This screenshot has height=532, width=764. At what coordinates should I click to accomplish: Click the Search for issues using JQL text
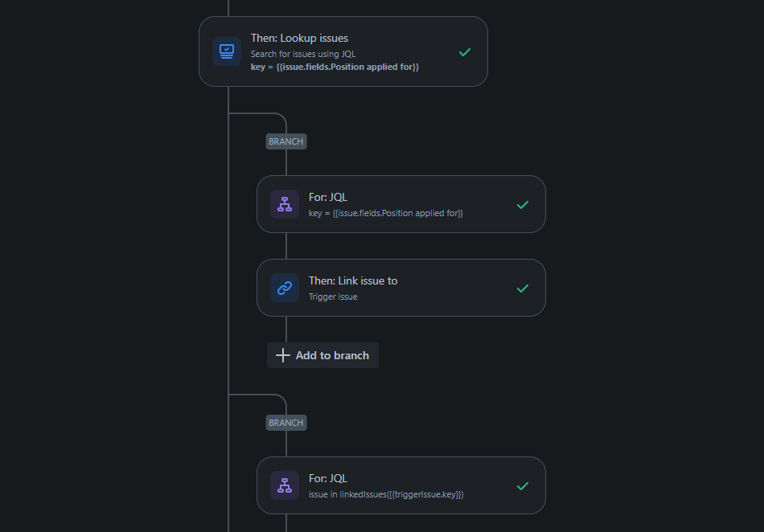[303, 54]
